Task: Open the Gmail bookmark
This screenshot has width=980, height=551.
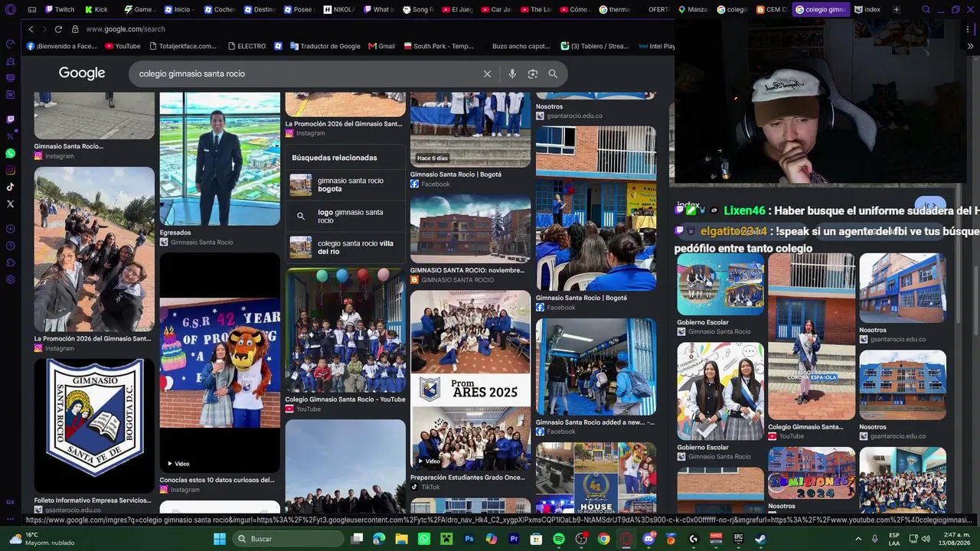Action: coord(381,46)
